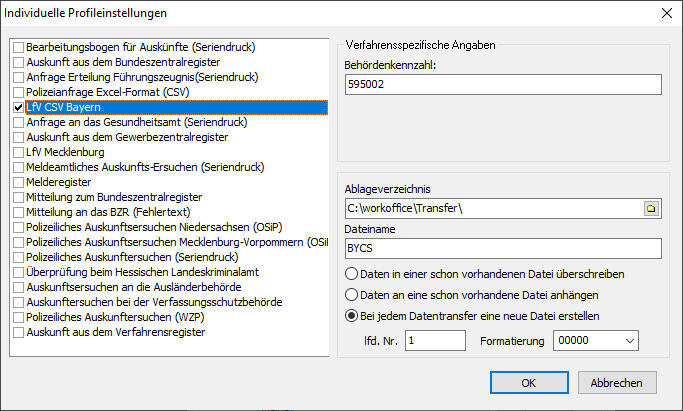Choose create new file on each transfer
Screen dimensions: 683x411
tap(352, 317)
